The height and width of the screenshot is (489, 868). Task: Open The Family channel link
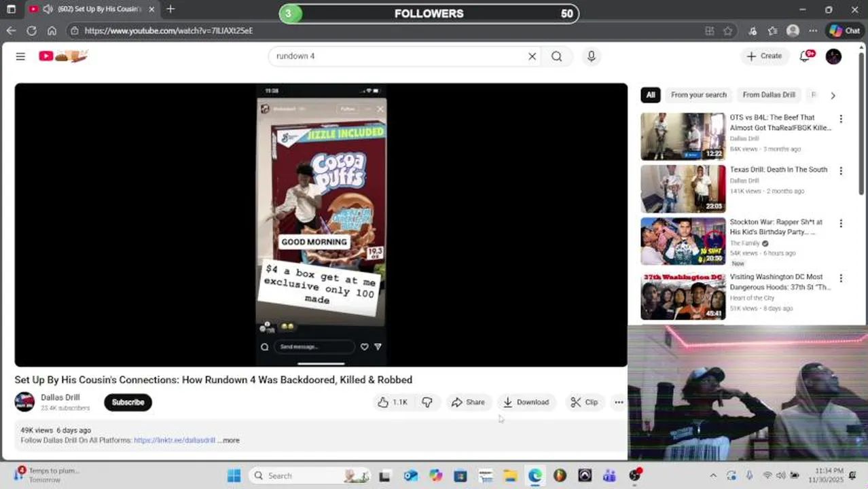(744, 243)
